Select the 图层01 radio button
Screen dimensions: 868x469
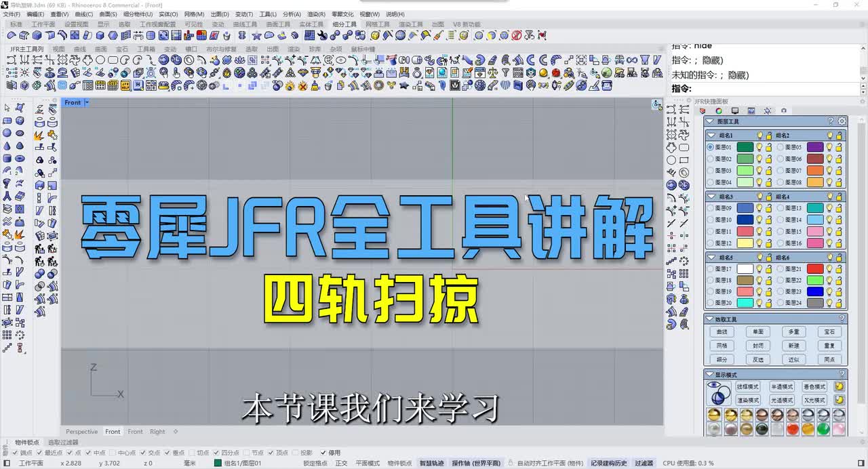[710, 147]
